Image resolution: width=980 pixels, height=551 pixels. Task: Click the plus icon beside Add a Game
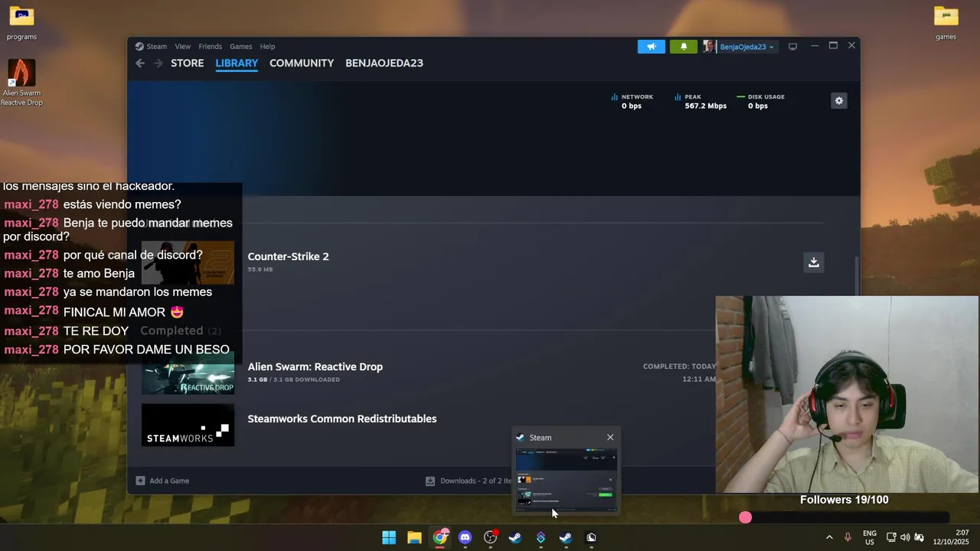(x=140, y=481)
